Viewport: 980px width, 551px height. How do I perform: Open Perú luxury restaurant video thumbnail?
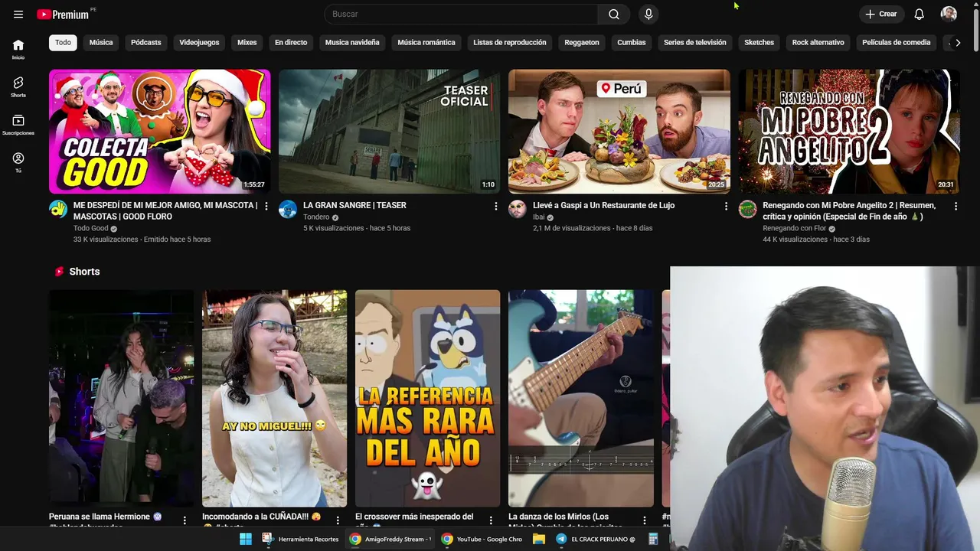coord(619,132)
